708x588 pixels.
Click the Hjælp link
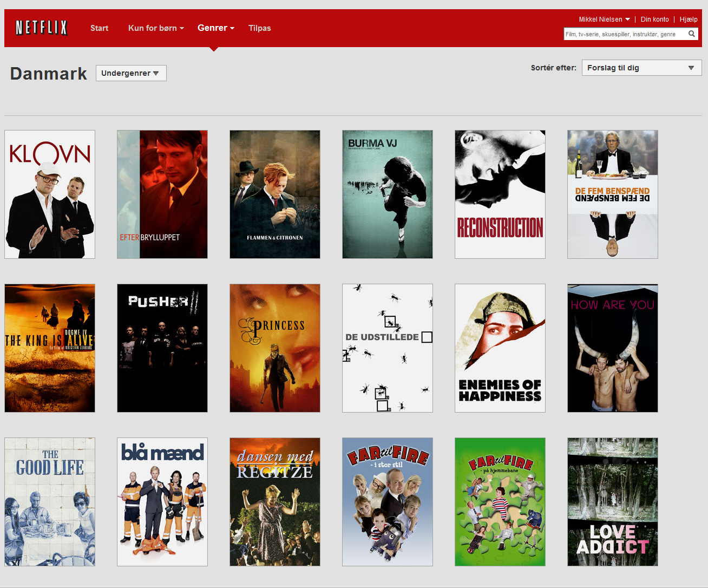click(689, 19)
